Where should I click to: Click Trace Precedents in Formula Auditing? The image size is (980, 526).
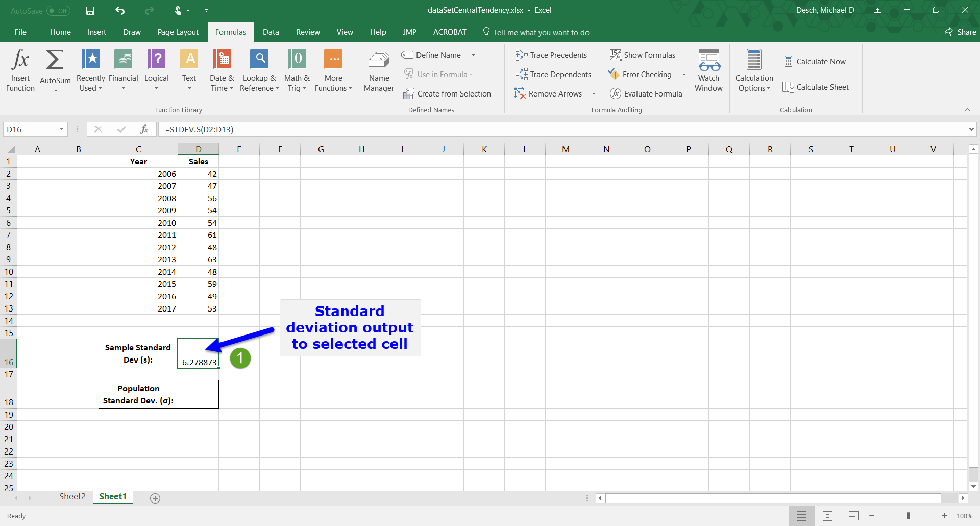(x=551, y=55)
